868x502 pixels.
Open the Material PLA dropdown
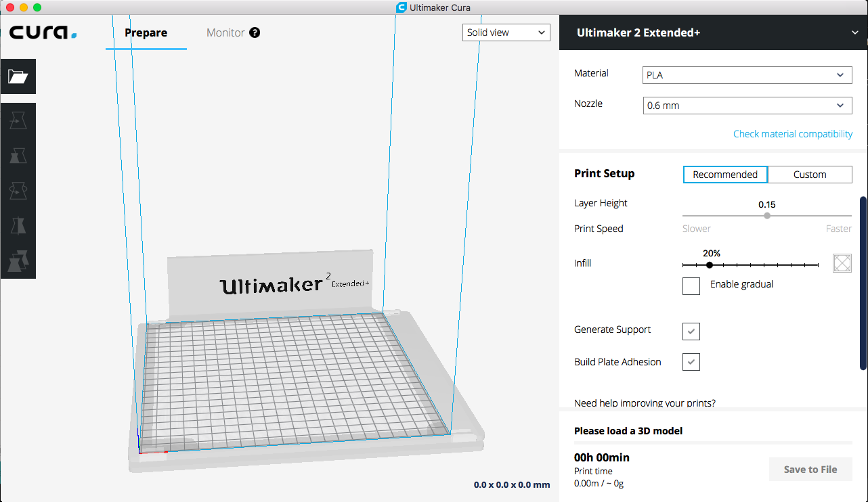(747, 75)
